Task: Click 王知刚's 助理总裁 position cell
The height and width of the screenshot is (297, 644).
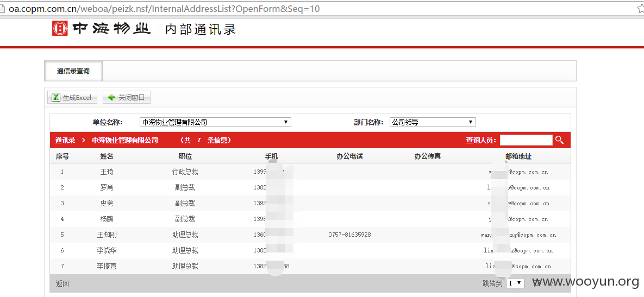Action: 185,235
